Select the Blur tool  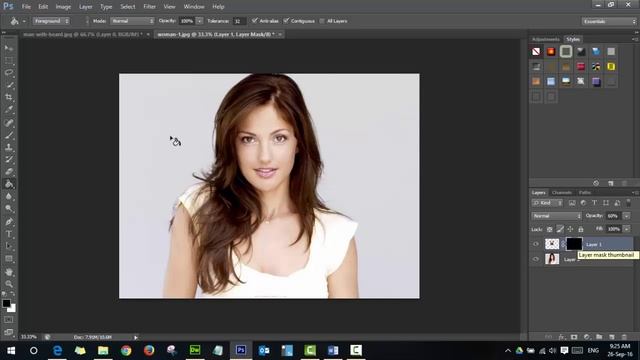click(x=9, y=196)
